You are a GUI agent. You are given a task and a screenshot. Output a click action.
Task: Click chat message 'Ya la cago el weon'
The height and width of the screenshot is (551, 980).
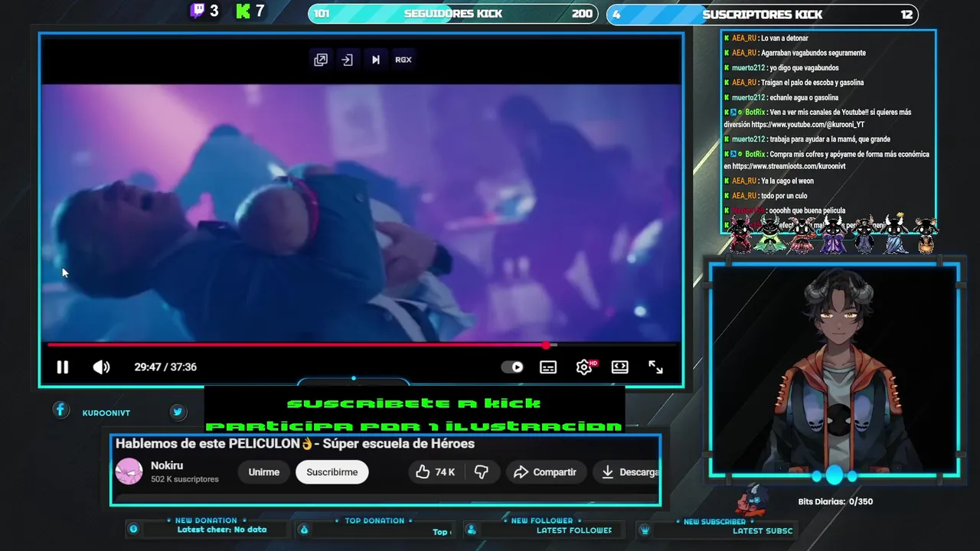click(x=787, y=181)
